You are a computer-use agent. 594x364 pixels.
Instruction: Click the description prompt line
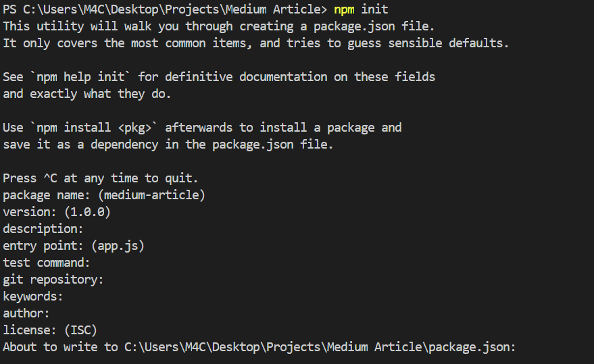pyautogui.click(x=43, y=229)
